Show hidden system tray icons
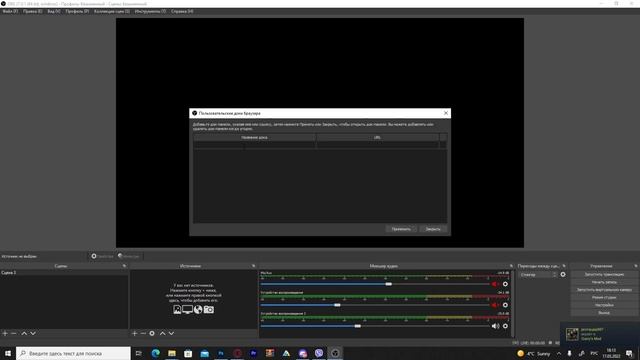Image resolution: width=640 pixels, height=360 pixels. click(x=559, y=353)
